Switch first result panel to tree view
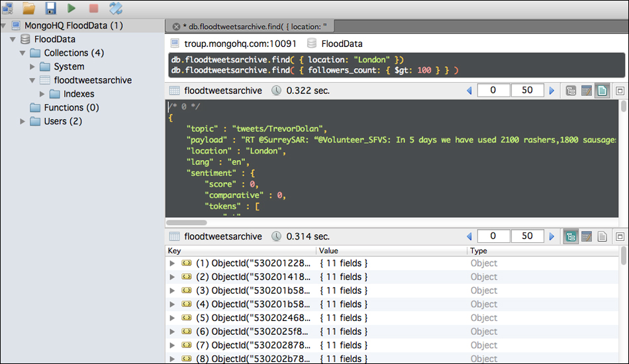The height and width of the screenshot is (364, 629). (571, 91)
